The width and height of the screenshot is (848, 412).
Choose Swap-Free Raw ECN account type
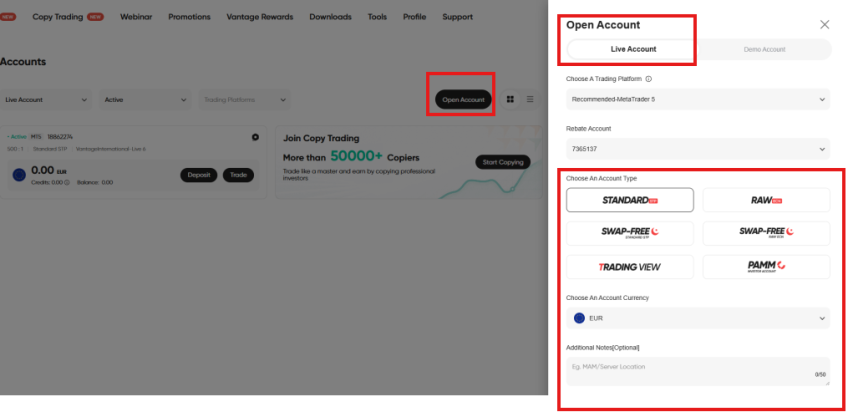[766, 233]
